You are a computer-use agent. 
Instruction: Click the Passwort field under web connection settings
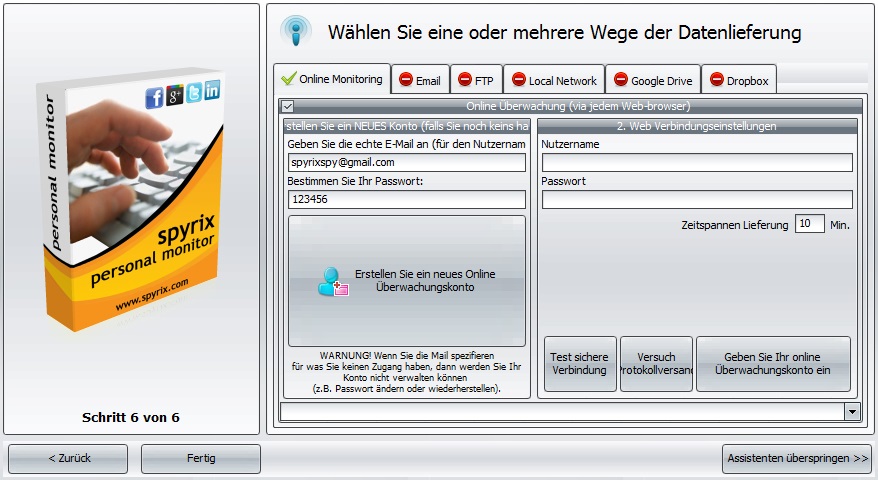697,199
